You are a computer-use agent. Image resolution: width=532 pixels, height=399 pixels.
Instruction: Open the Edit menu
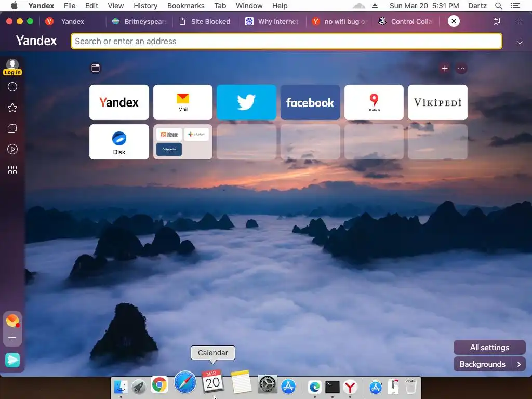91,6
